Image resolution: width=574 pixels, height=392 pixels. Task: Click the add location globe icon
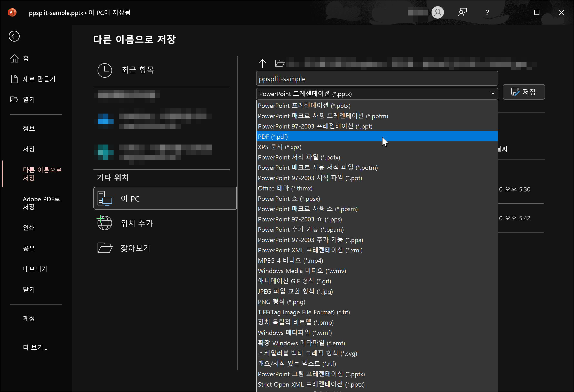105,223
